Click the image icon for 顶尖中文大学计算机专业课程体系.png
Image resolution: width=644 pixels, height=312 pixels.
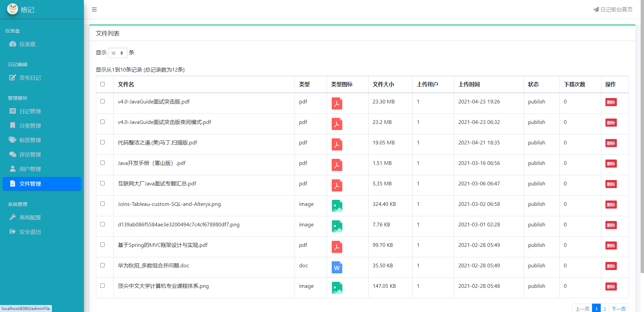pyautogui.click(x=337, y=288)
